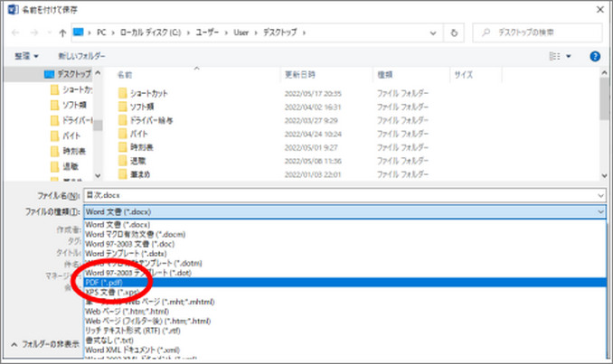Screen dimensions: 613x364
Task: Select バイト in the navigation tree
Action: pos(71,135)
